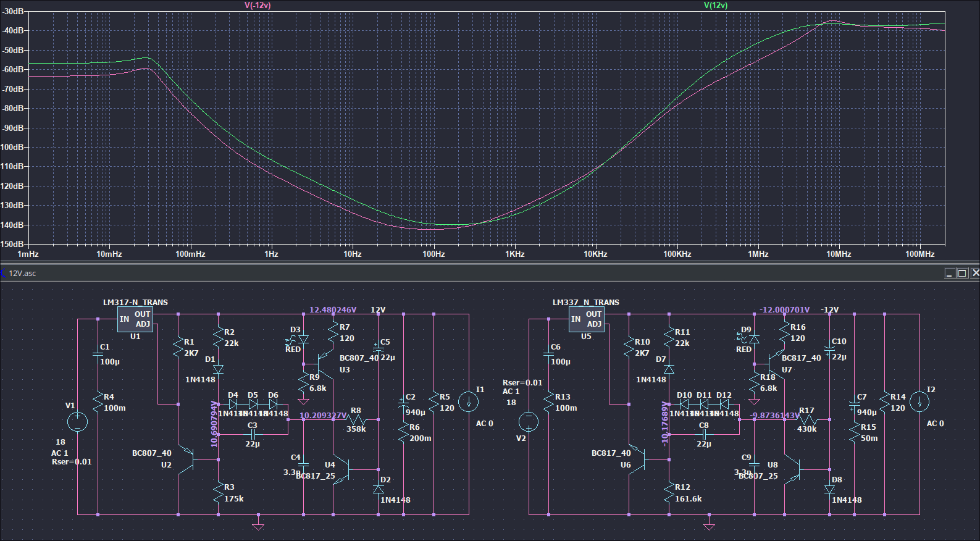
Task: Select current source I2 symbol
Action: tap(919, 402)
